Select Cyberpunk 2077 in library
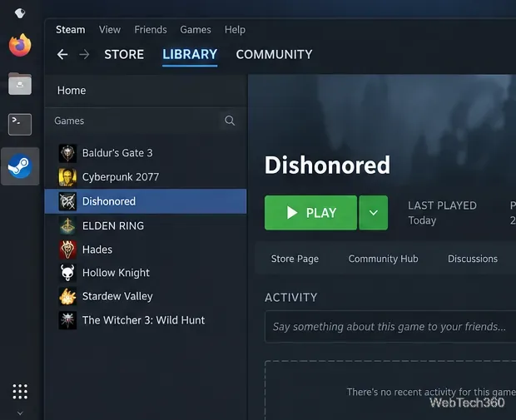The image size is (516, 420). (x=146, y=177)
